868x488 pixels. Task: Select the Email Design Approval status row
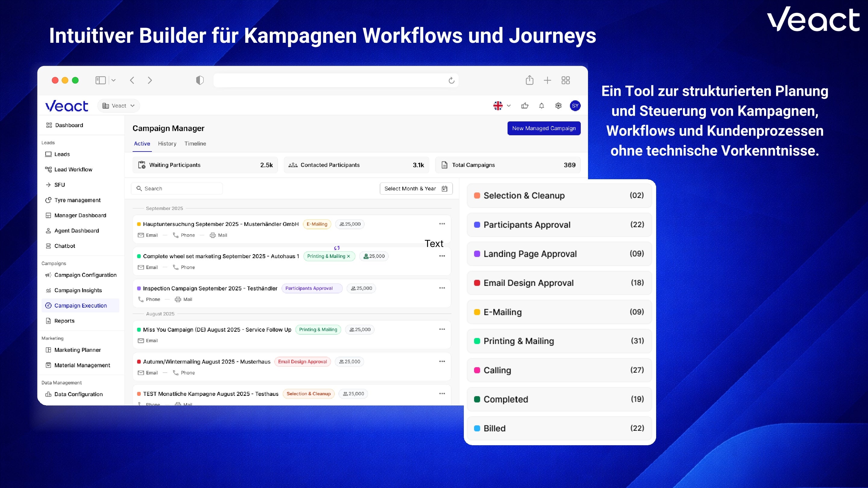(x=559, y=283)
